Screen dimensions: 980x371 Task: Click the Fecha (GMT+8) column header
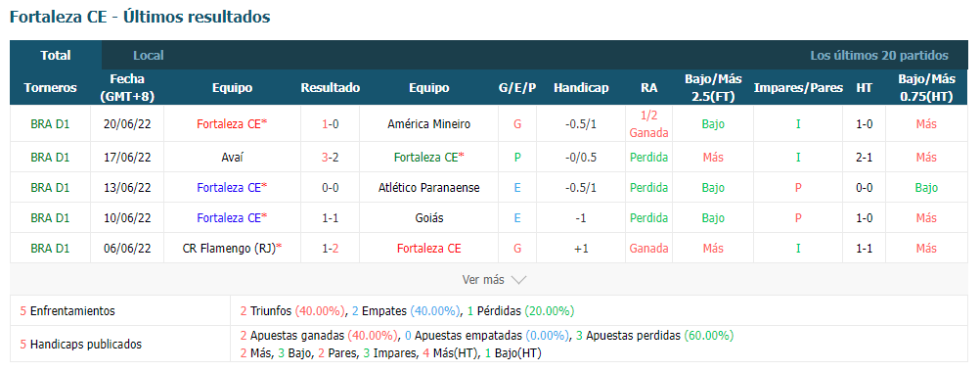point(127,87)
